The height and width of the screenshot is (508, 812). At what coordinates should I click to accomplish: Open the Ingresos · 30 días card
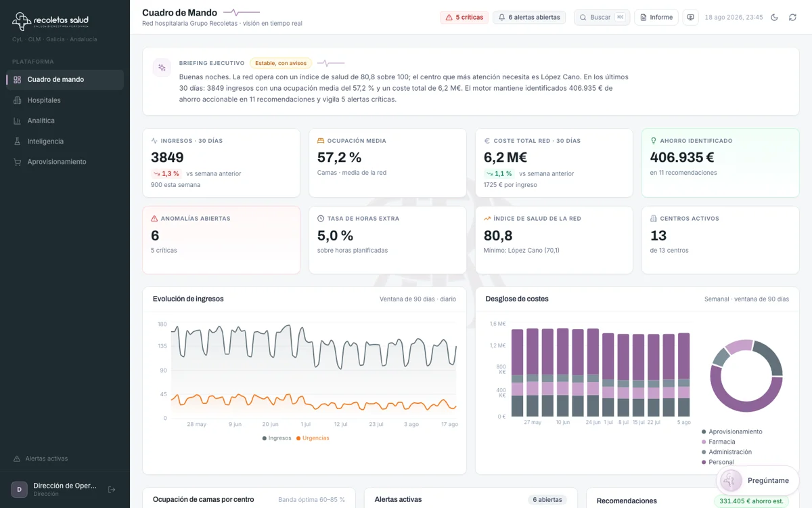[x=221, y=163]
